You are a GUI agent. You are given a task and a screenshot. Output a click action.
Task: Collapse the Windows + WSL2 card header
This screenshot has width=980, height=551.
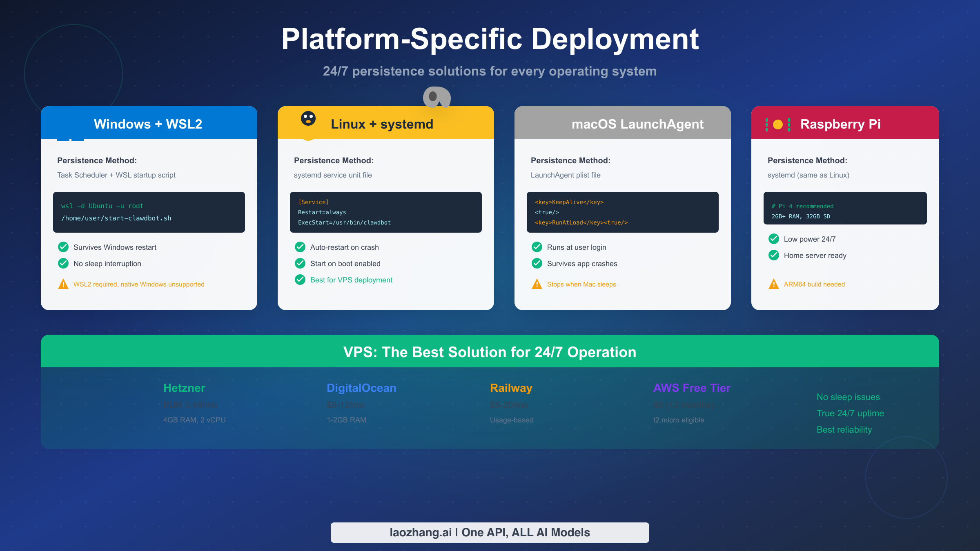(x=148, y=124)
